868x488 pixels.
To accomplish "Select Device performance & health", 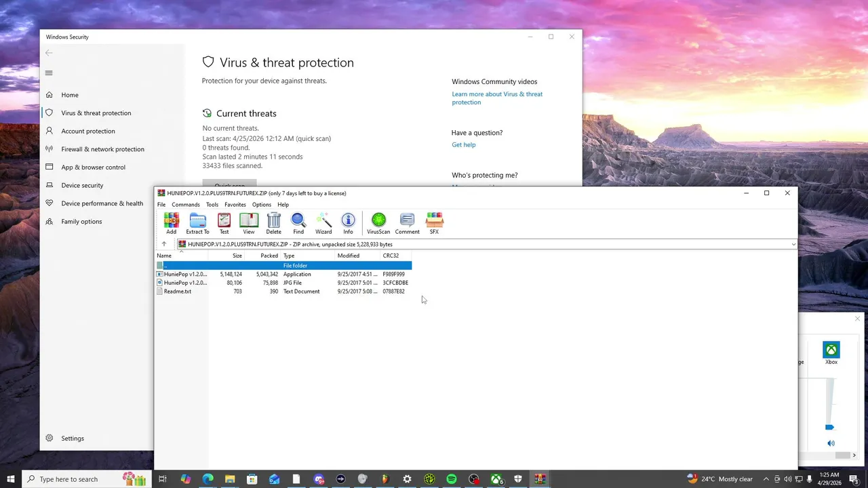I will point(102,203).
